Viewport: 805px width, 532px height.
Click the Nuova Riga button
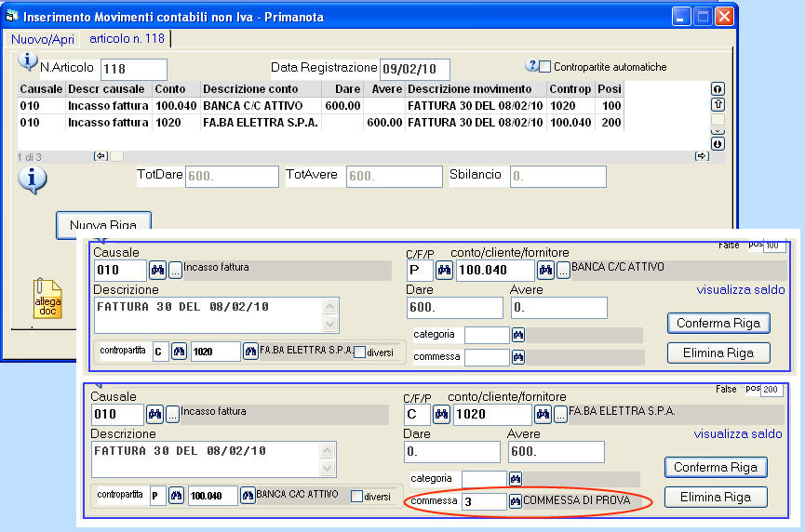tap(103, 225)
